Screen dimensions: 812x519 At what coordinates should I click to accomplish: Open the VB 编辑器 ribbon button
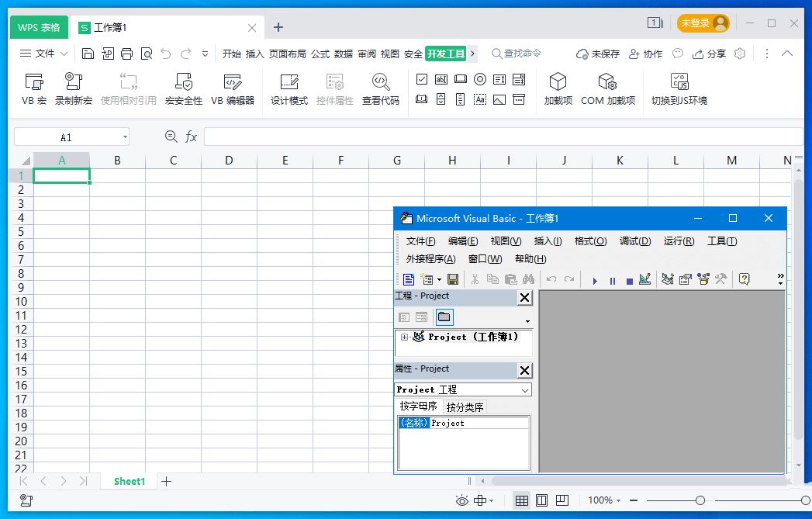tap(233, 89)
